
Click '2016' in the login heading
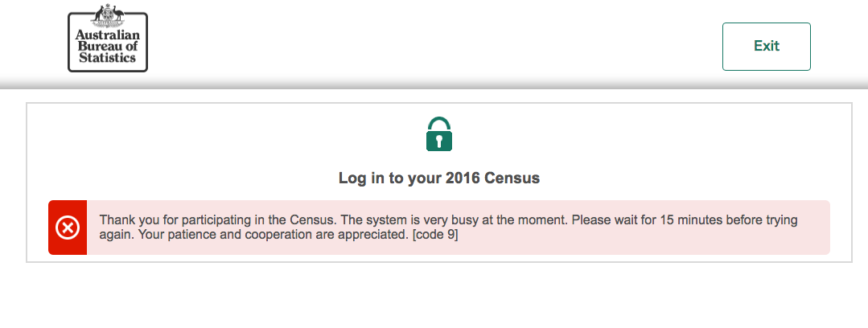[463, 178]
